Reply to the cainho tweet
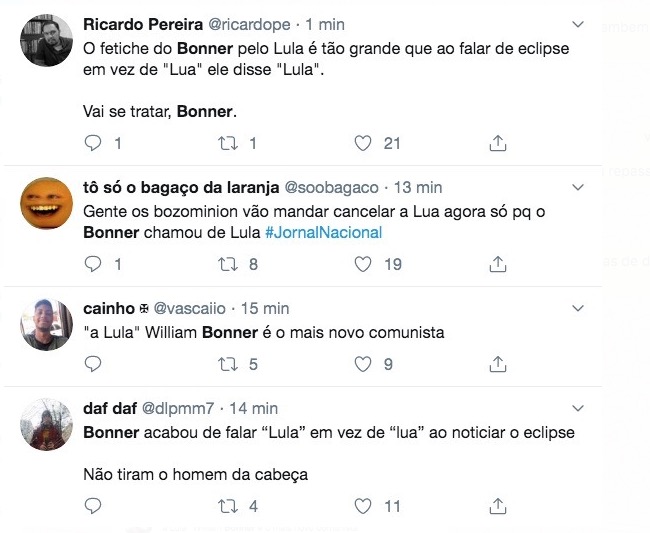 (93, 365)
